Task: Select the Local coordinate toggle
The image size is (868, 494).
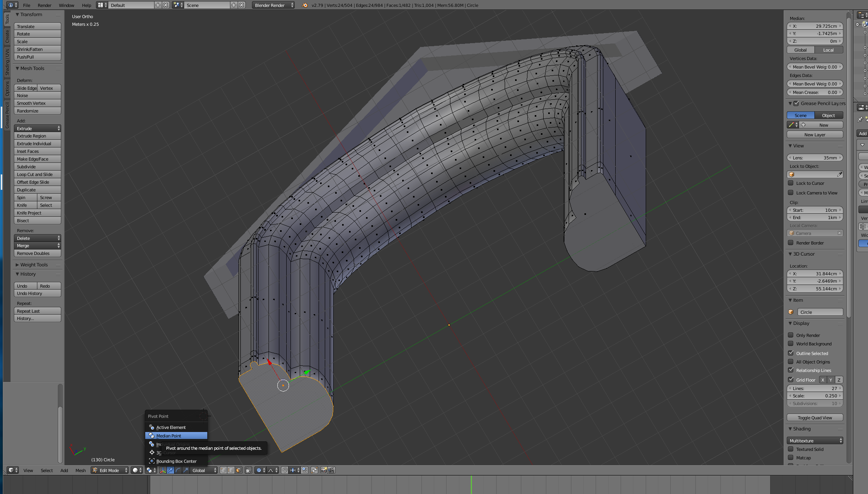Action: click(x=829, y=50)
